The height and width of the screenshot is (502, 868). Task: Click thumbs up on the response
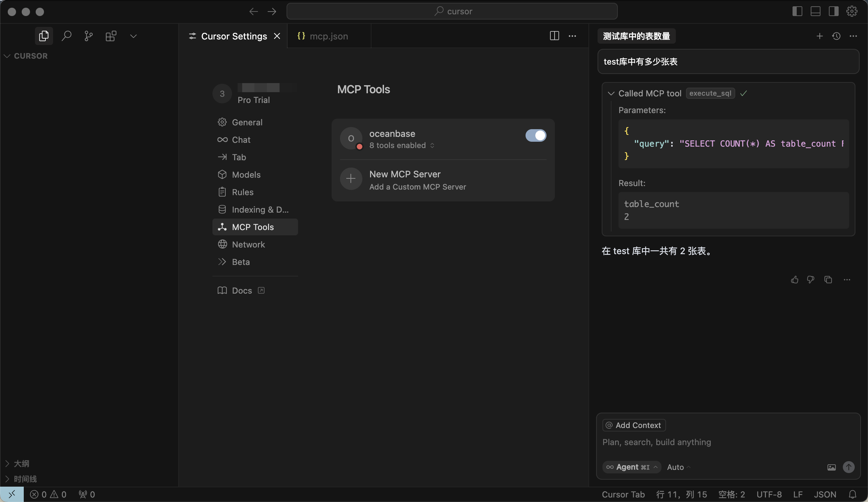(795, 280)
